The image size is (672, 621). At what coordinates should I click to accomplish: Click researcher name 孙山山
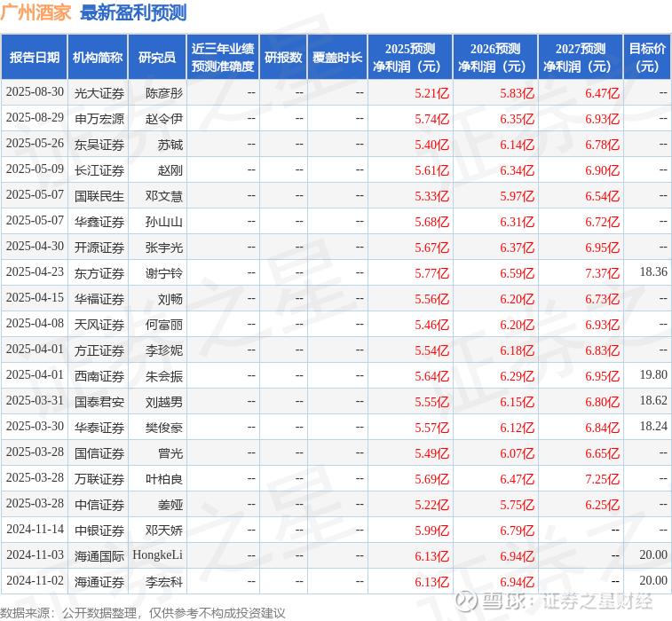[163, 222]
